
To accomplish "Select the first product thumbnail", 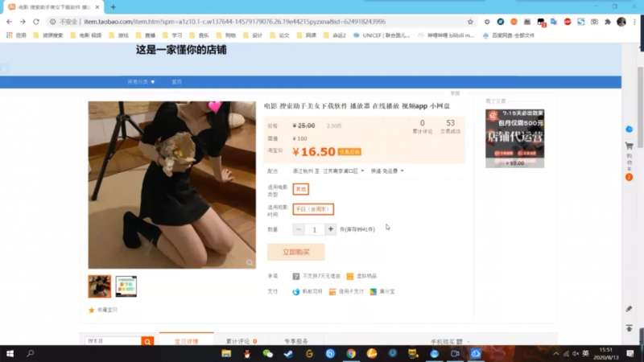I will [x=99, y=286].
